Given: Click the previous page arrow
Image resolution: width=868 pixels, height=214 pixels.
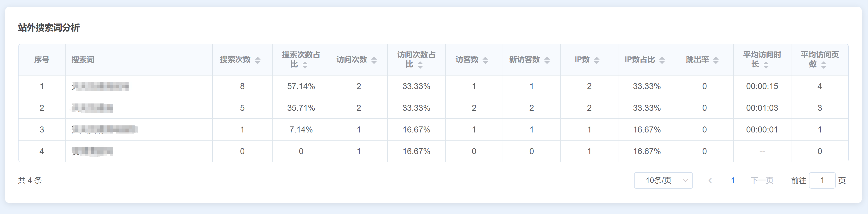Looking at the screenshot, I should click(710, 180).
